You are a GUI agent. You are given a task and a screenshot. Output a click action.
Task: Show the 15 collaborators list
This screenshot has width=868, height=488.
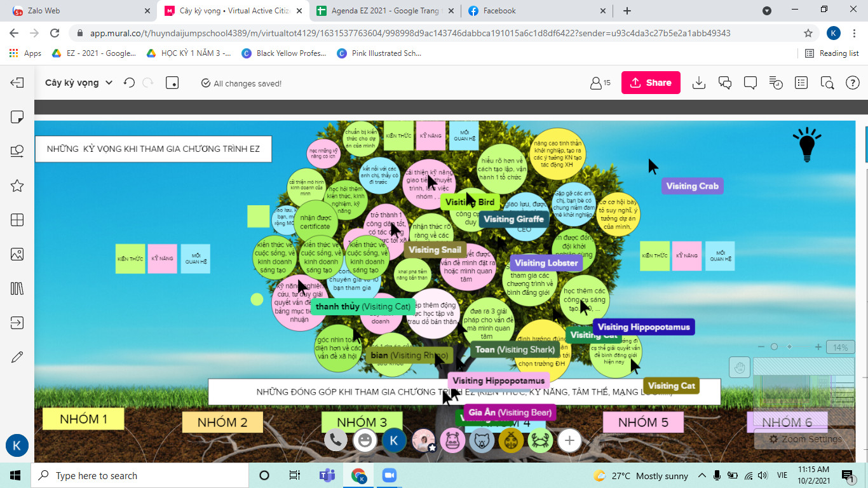pyautogui.click(x=600, y=83)
